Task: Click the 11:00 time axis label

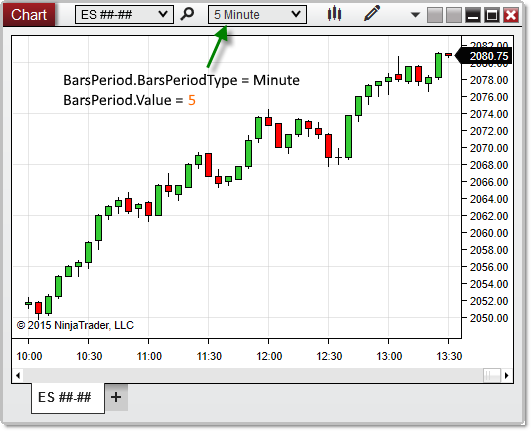Action: click(149, 356)
